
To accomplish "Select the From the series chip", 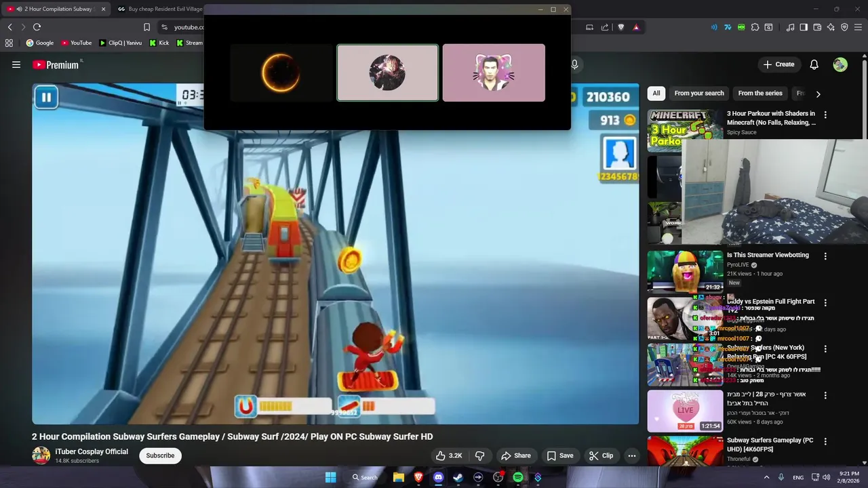I will pos(760,94).
